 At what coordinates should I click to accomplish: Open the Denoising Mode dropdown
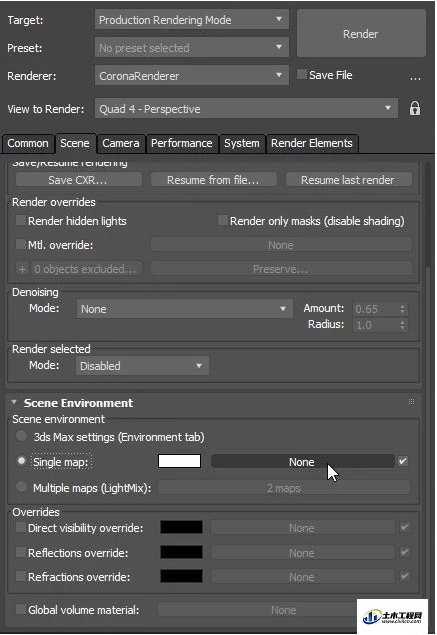pyautogui.click(x=184, y=309)
